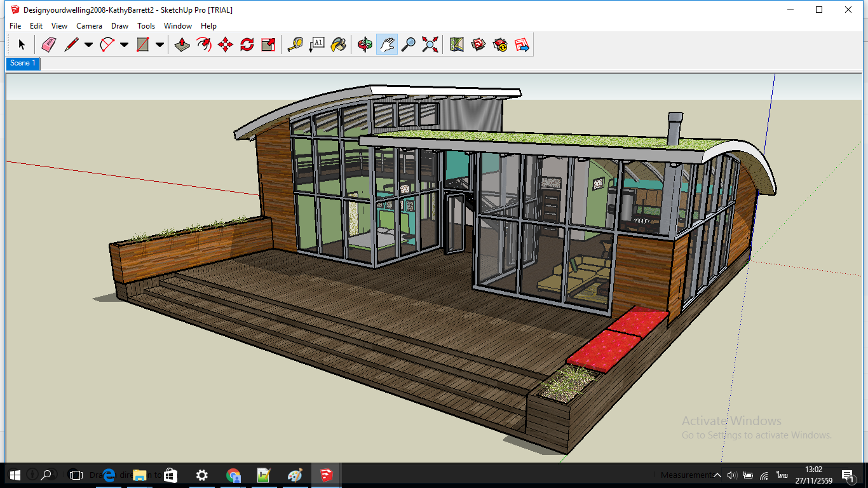The width and height of the screenshot is (868, 488).
Task: Click the Zoom Extents icon
Action: [x=430, y=44]
